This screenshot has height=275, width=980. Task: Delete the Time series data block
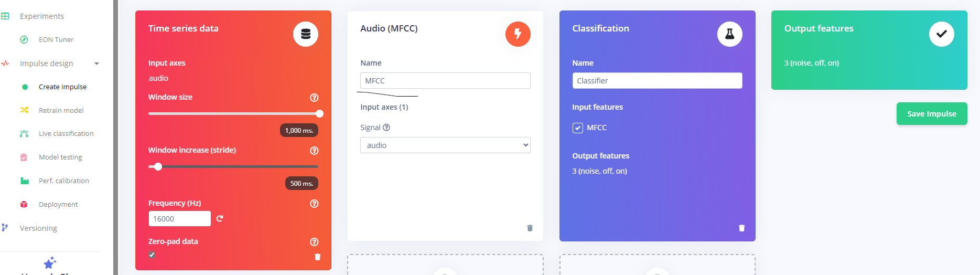317,257
